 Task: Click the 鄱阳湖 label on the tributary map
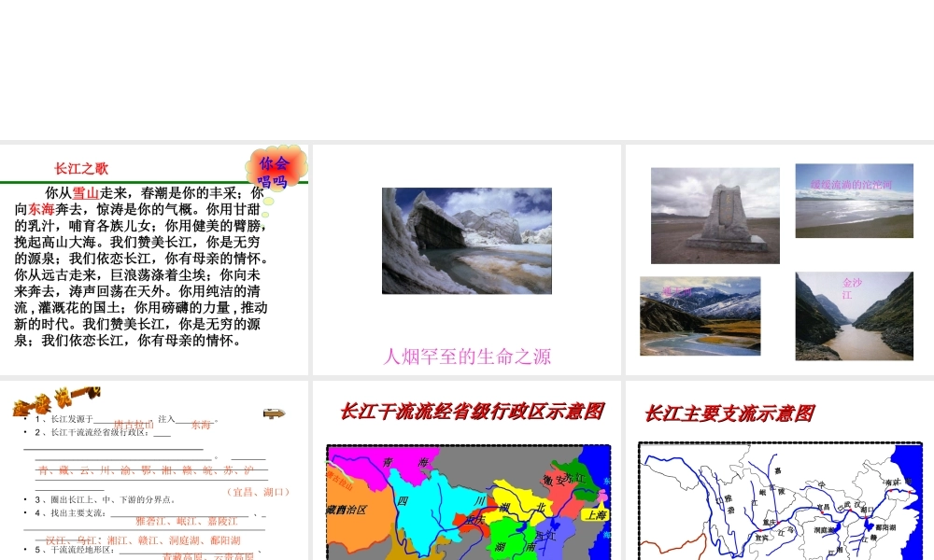click(x=885, y=527)
